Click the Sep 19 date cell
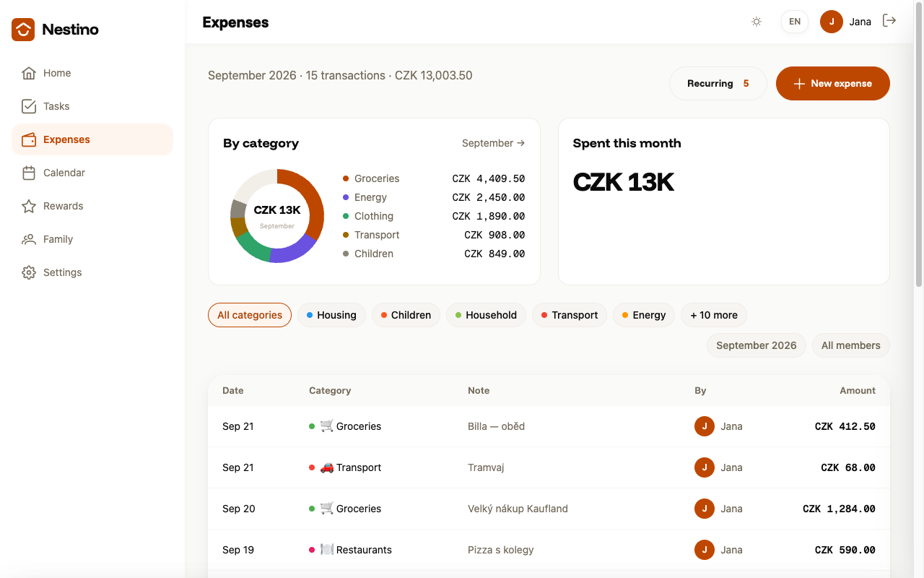 238,550
